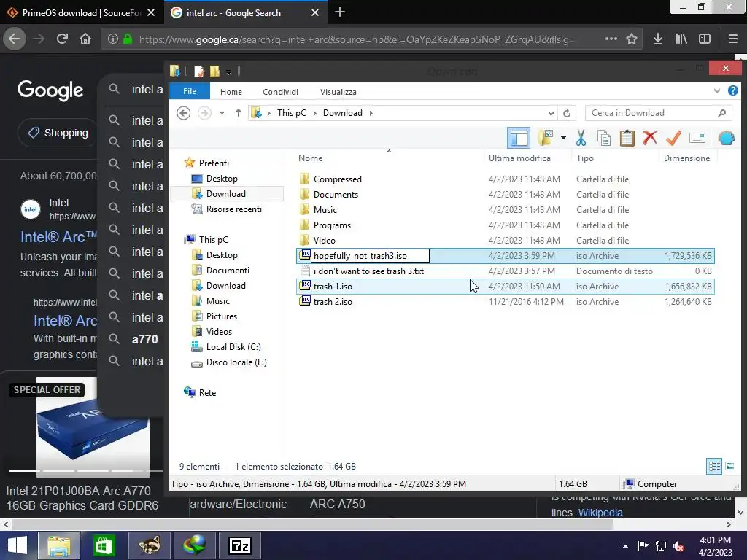The width and height of the screenshot is (747, 560).
Task: Expand the address bar history dropdown
Action: [x=551, y=113]
